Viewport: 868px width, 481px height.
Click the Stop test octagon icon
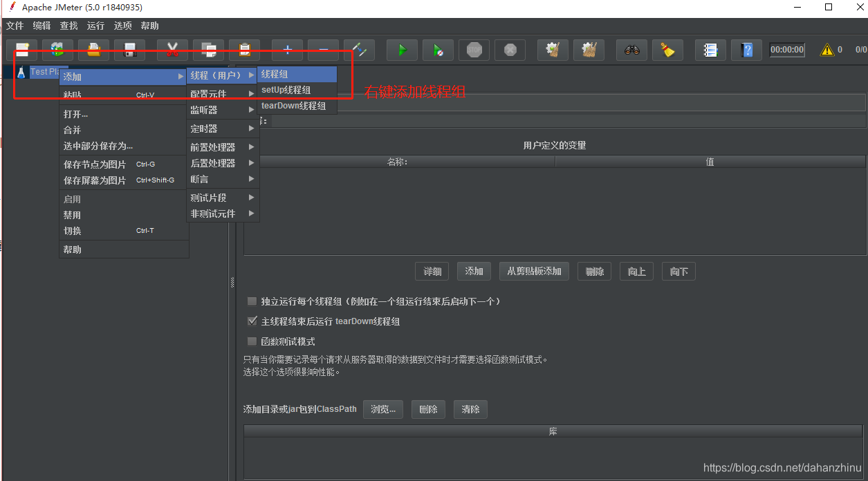(x=474, y=50)
